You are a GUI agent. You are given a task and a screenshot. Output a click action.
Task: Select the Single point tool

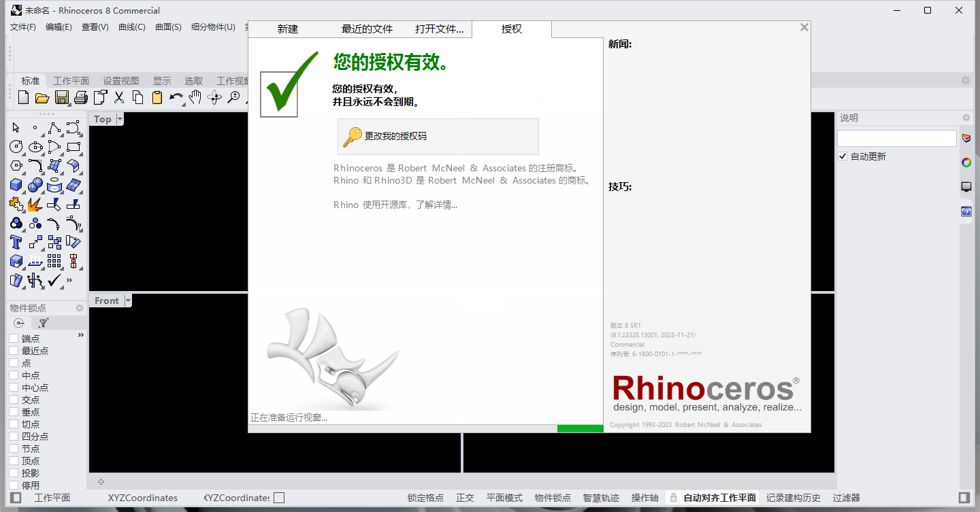(35, 128)
